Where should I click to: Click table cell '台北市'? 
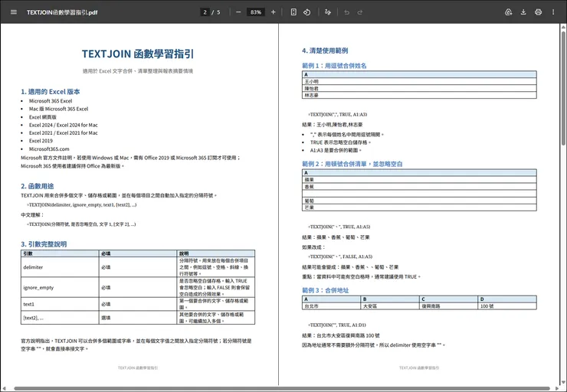(331, 306)
